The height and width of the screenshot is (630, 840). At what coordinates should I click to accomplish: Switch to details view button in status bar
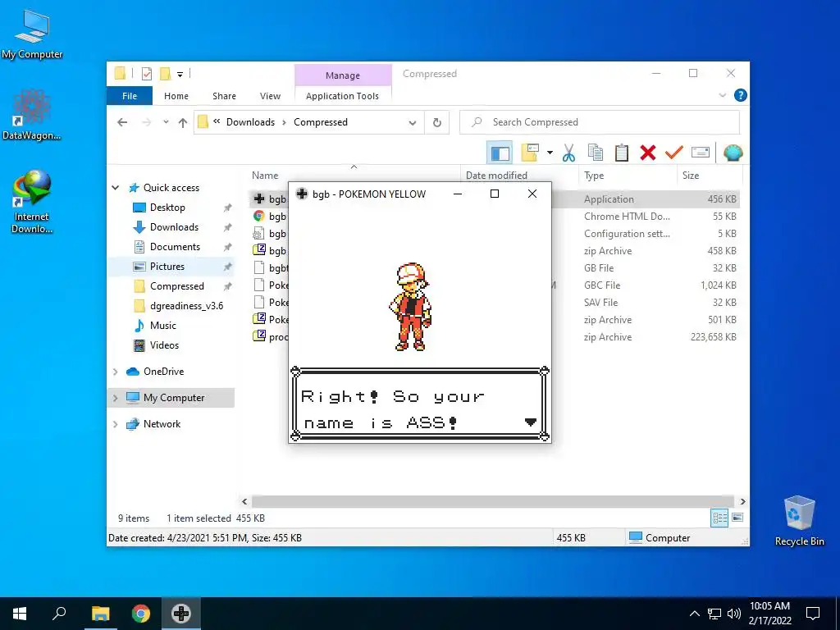coord(719,518)
